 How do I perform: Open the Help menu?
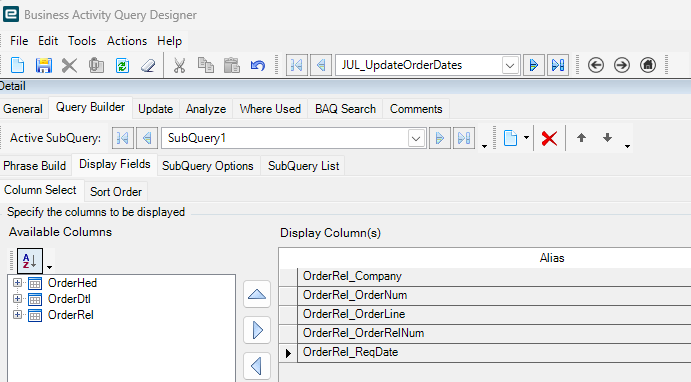pyautogui.click(x=170, y=41)
